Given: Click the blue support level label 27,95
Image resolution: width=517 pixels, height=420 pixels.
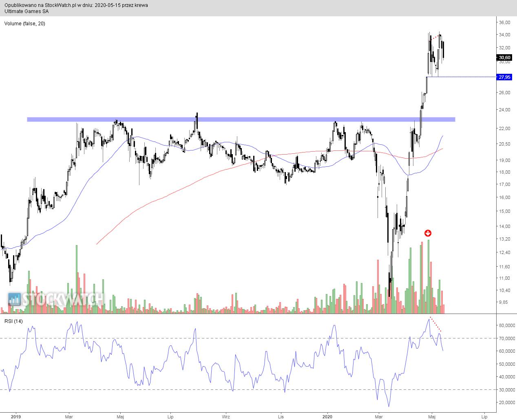Looking at the screenshot, I should pos(505,77).
